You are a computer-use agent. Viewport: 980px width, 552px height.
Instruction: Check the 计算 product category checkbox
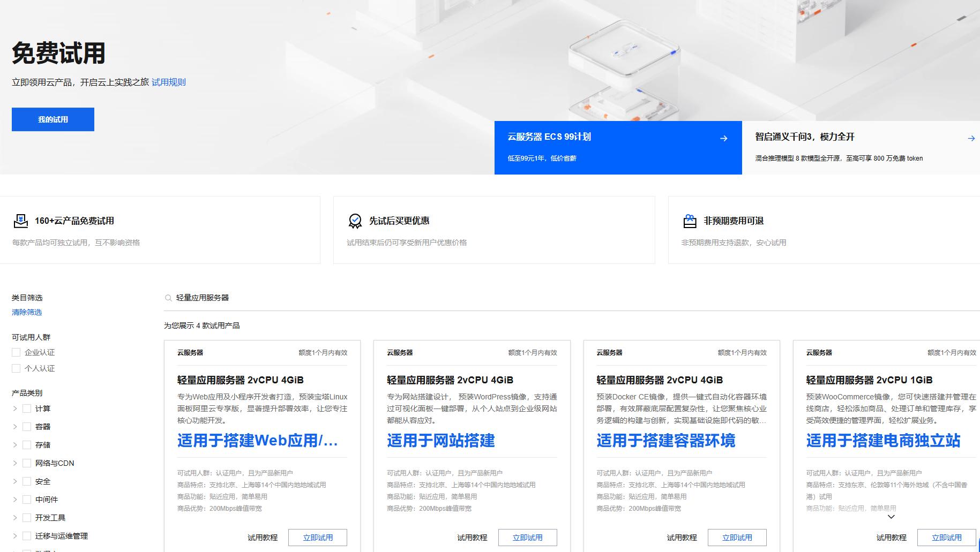point(27,407)
